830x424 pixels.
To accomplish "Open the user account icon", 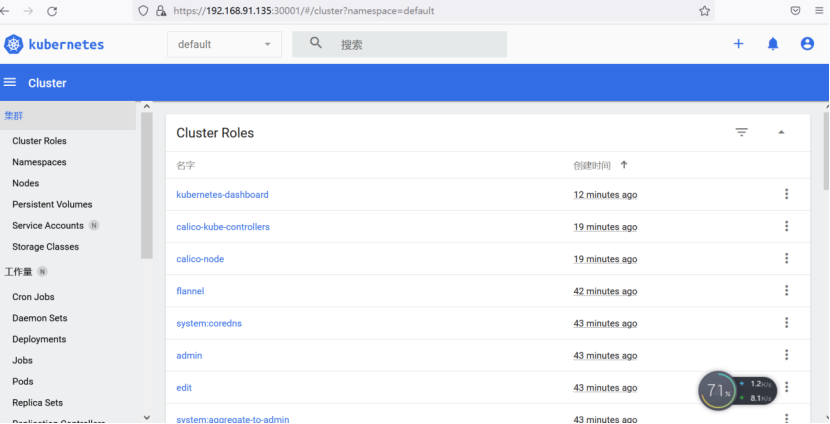I will click(x=807, y=44).
